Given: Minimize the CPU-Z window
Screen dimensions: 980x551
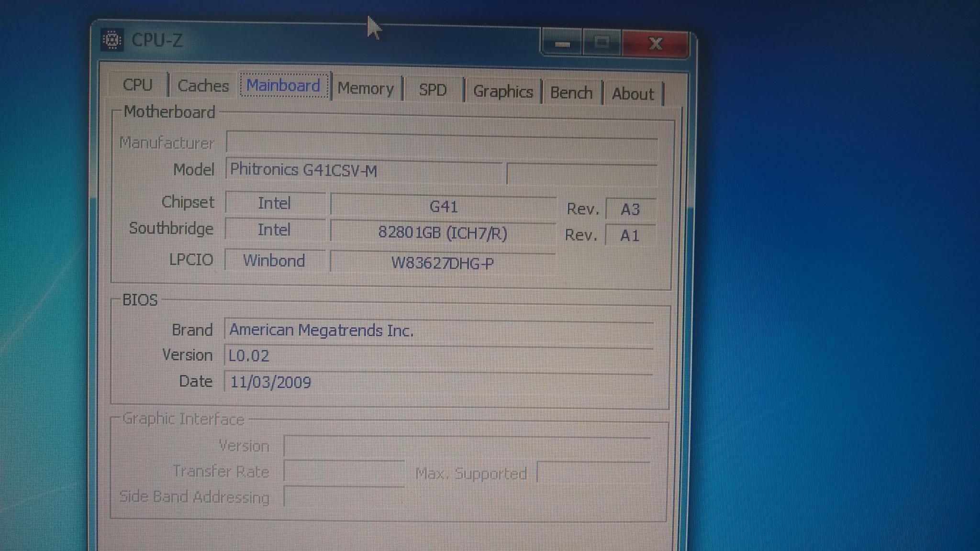Looking at the screenshot, I should (562, 44).
